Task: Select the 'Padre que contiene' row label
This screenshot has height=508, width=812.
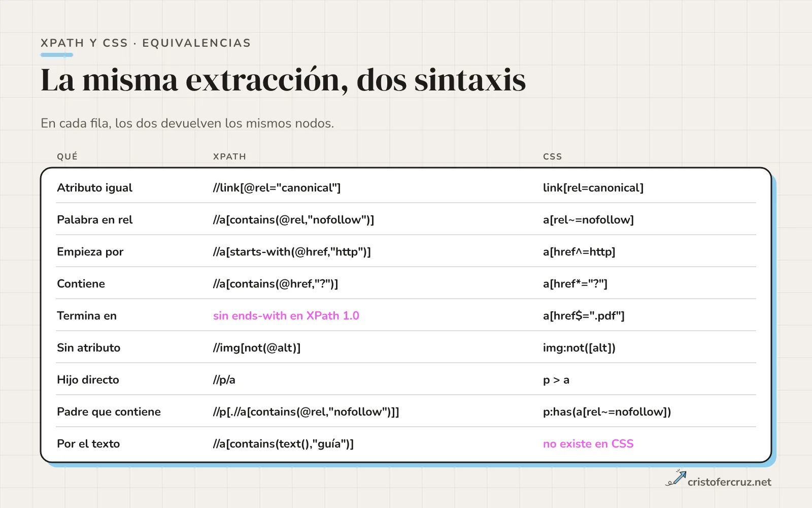Action: pyautogui.click(x=109, y=412)
